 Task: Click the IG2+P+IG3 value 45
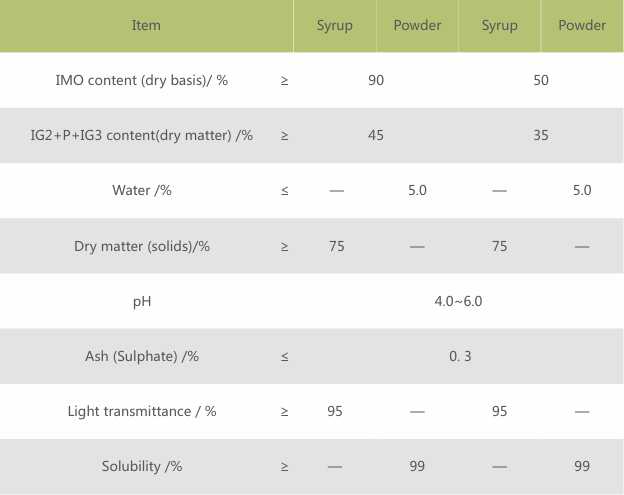coord(376,135)
